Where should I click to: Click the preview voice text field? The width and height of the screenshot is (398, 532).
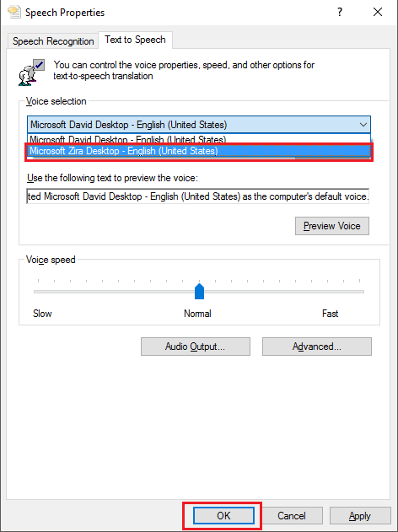click(198, 196)
